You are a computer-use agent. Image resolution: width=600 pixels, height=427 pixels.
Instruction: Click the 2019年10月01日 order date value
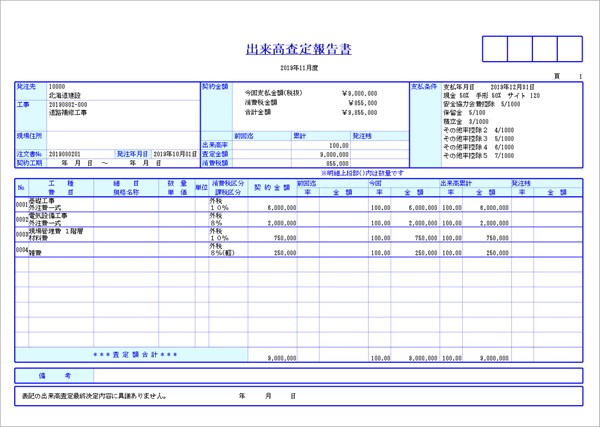tap(174, 153)
